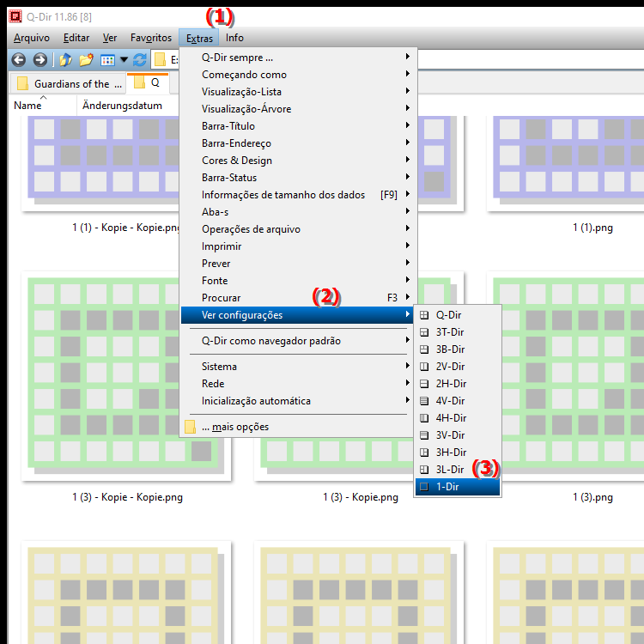Open the Editar menu

[x=76, y=38]
